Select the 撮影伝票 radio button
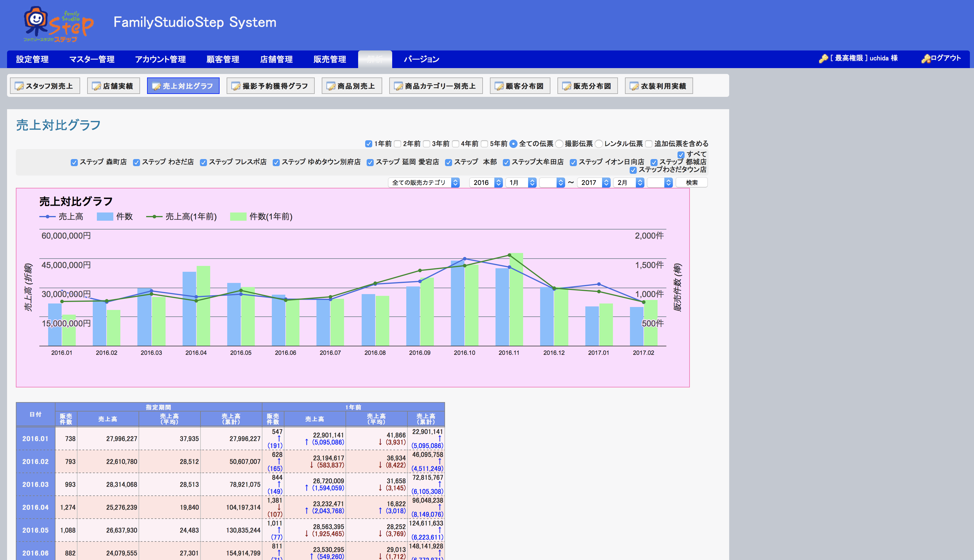Image resolution: width=974 pixels, height=560 pixels. coord(559,144)
